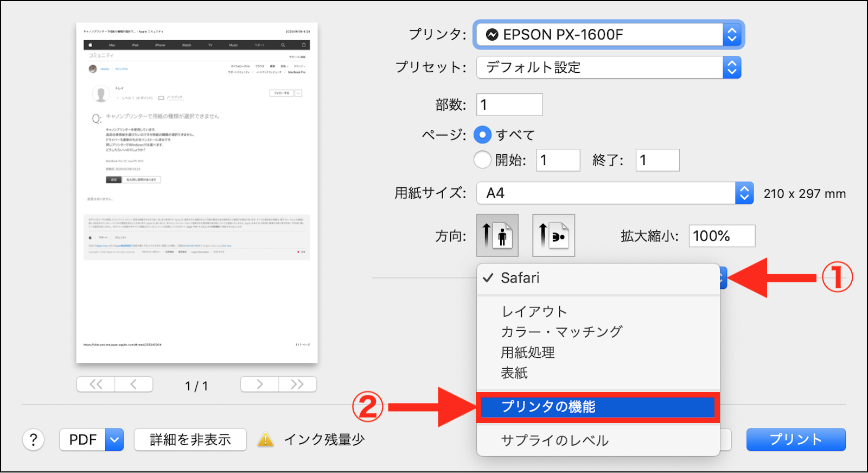Select portrait orientation icon
868x473 pixels.
[x=497, y=235]
